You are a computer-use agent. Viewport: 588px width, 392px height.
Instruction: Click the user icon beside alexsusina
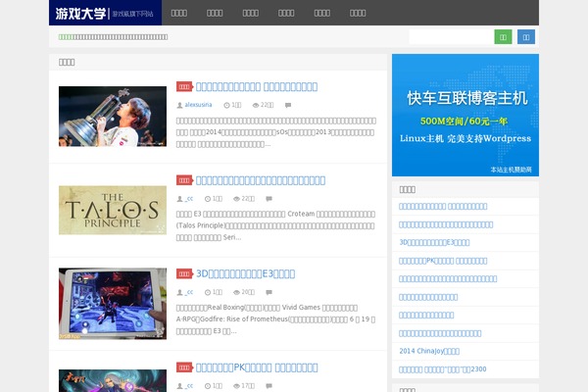coord(179,105)
